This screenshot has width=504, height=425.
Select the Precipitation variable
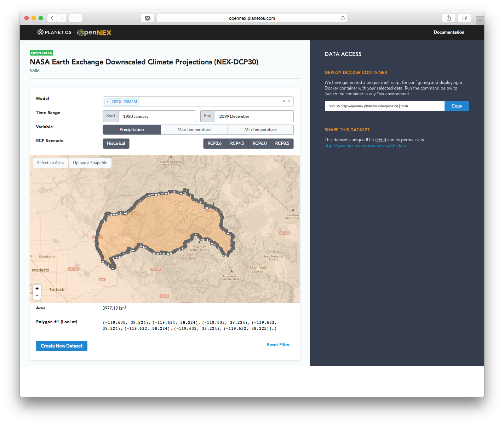coord(132,130)
